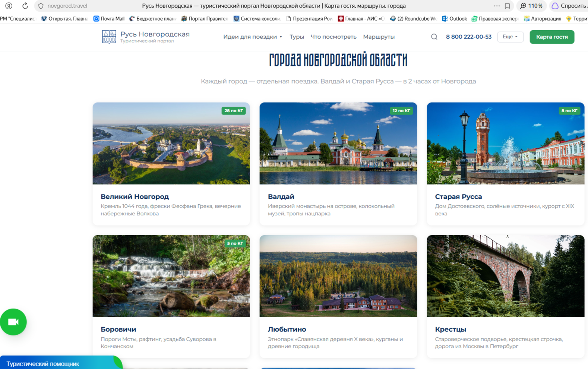Image resolution: width=588 pixels, height=369 pixels.
Task: Start video call with green camera icon
Action: pos(13,322)
